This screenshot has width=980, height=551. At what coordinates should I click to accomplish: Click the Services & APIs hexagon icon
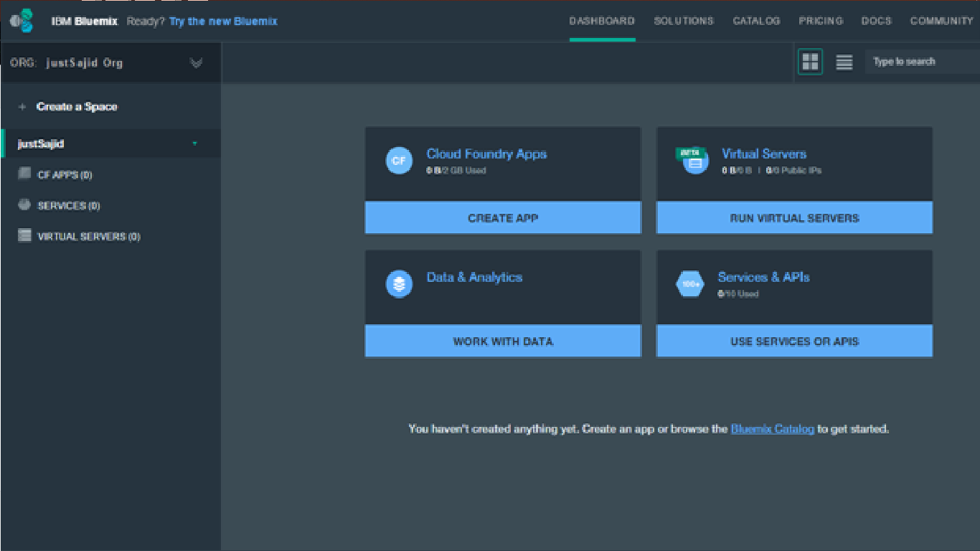(690, 284)
